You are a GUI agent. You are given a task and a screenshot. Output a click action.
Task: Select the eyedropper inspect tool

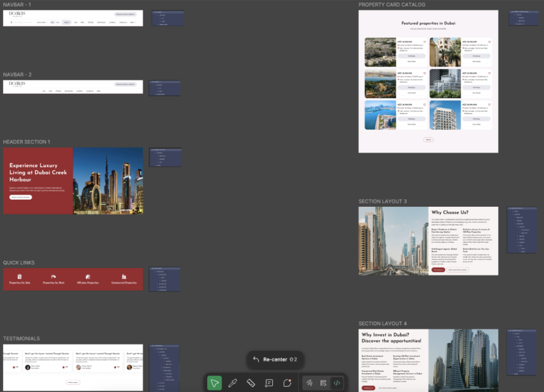[232, 383]
